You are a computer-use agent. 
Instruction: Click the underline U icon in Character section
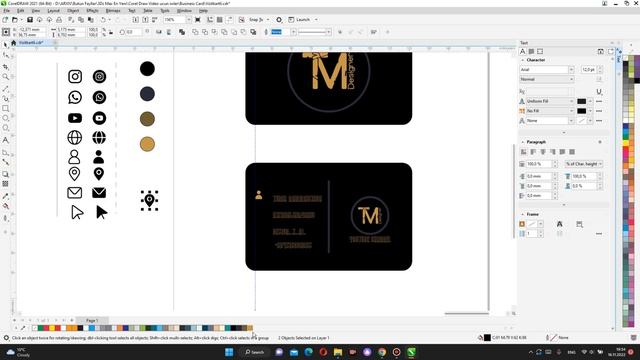[x=599, y=92]
